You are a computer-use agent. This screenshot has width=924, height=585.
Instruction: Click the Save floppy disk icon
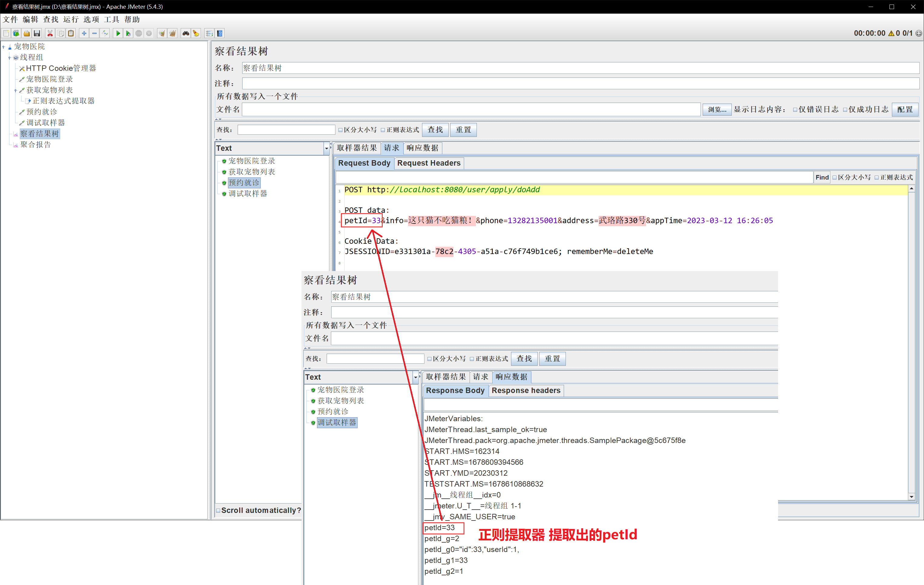point(37,33)
